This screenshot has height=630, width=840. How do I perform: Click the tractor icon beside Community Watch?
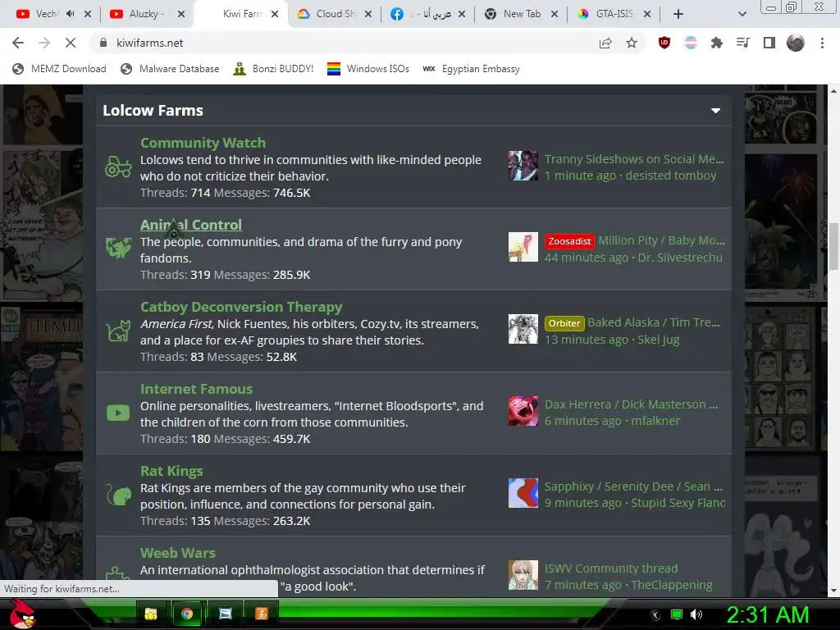coord(118,167)
